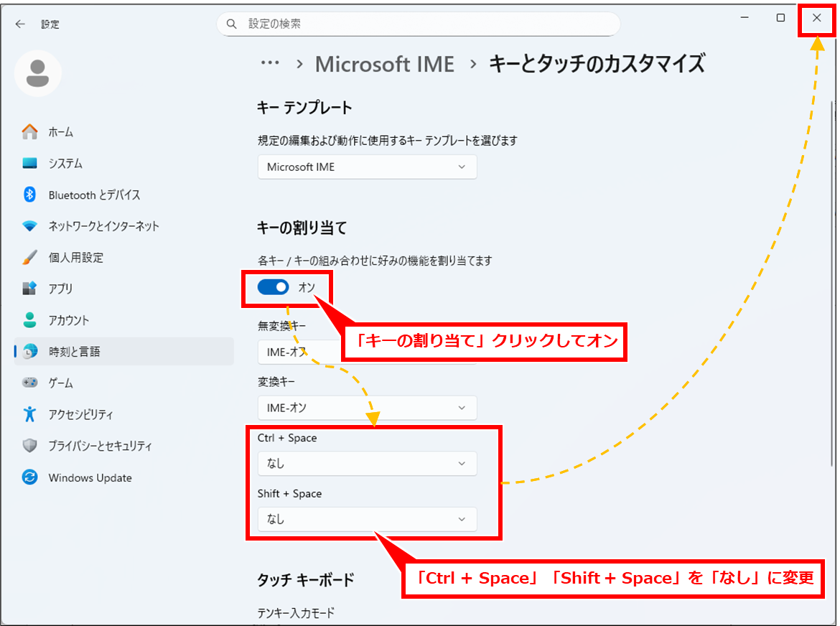Expand the 変換キー IME-オン dropdown
The height and width of the screenshot is (626, 840).
(367, 408)
